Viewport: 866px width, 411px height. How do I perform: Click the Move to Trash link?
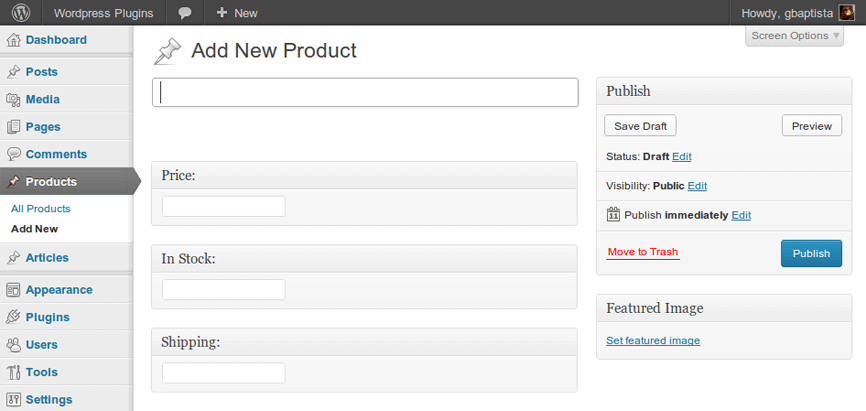pyautogui.click(x=643, y=252)
